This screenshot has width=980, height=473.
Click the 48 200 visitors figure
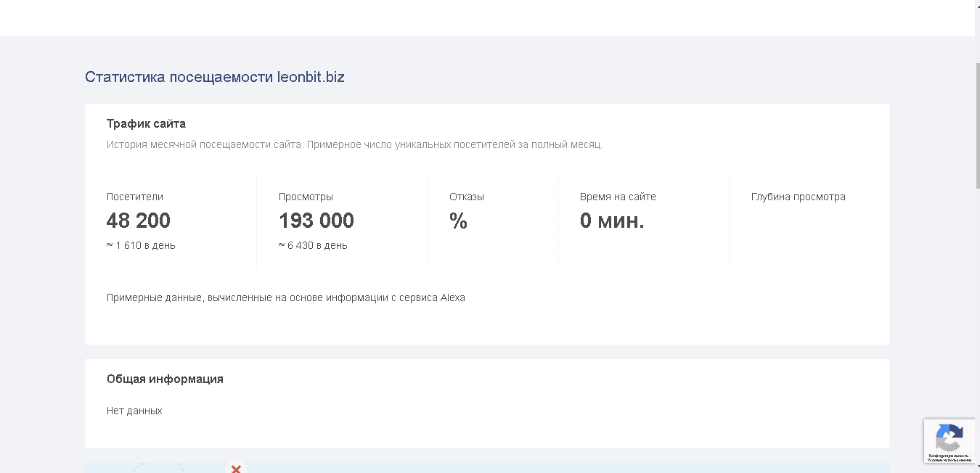[x=139, y=221]
